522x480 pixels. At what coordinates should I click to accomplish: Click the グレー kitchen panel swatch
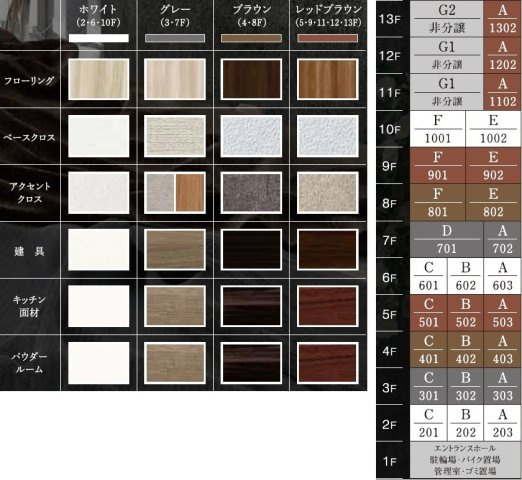(x=175, y=306)
